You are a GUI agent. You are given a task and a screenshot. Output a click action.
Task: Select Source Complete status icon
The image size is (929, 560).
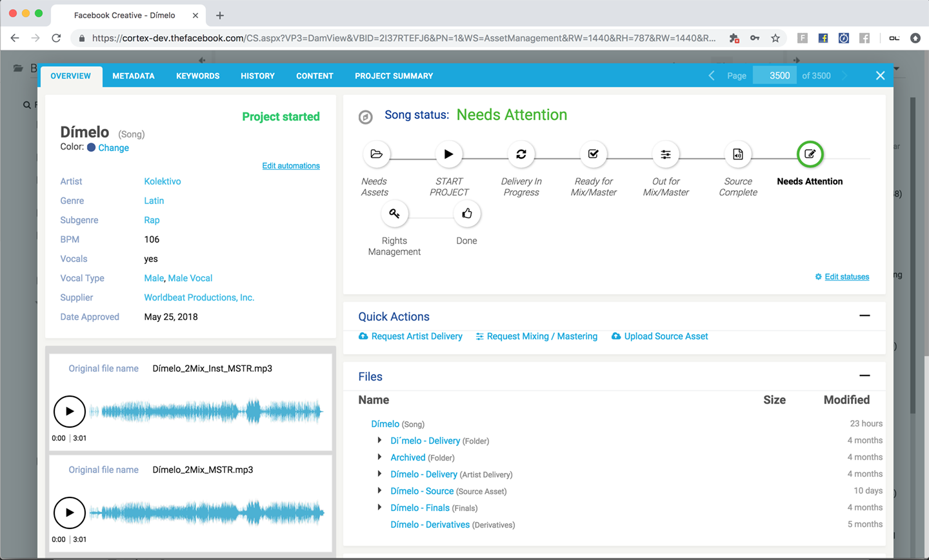click(x=738, y=154)
